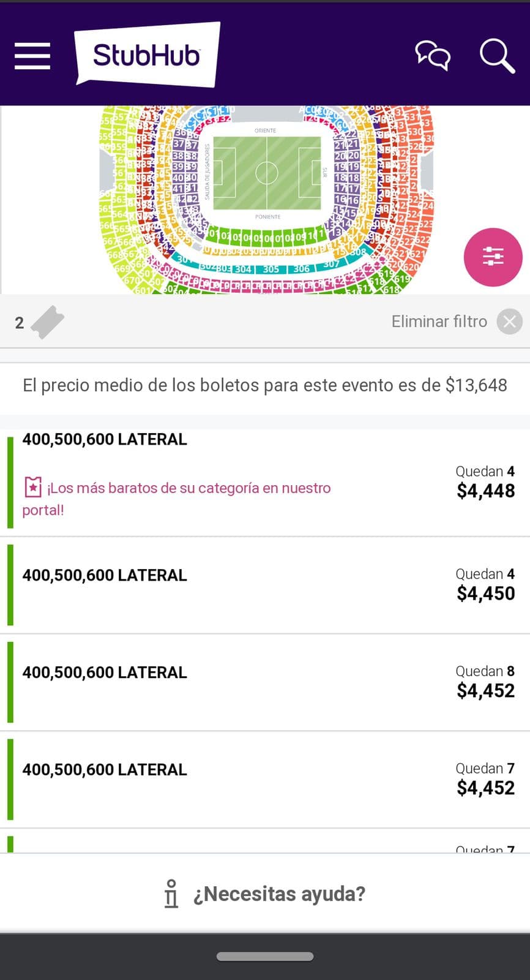Tap the ticket quantity icon
Screen dimensions: 530x980
47,322
